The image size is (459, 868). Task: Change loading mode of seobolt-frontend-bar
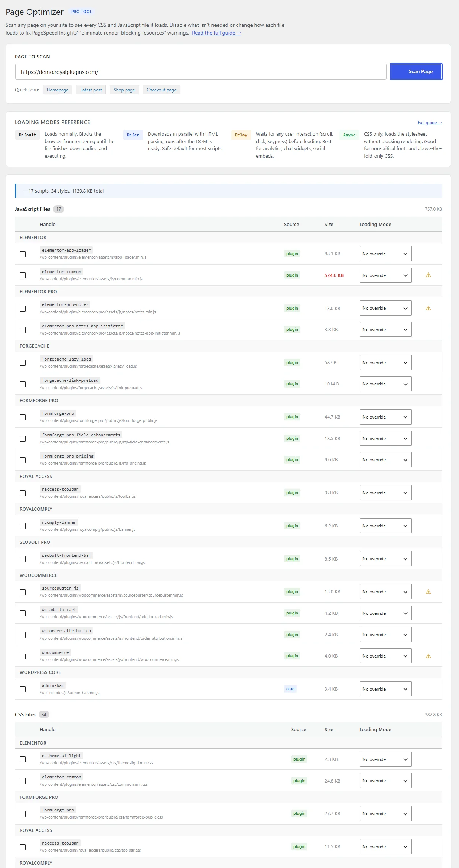(385, 559)
